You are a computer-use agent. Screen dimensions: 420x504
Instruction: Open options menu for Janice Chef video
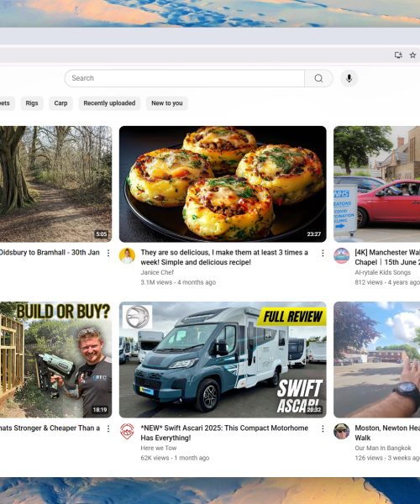pyautogui.click(x=323, y=254)
